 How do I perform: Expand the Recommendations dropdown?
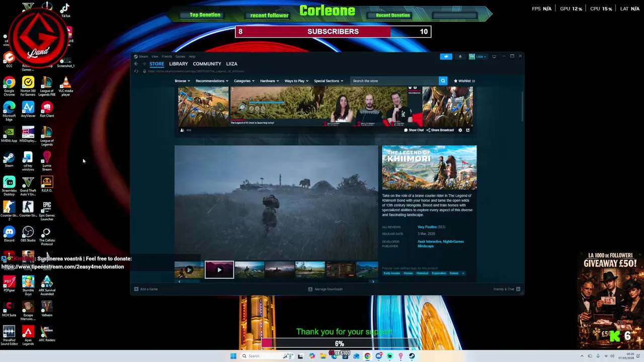tap(212, 81)
